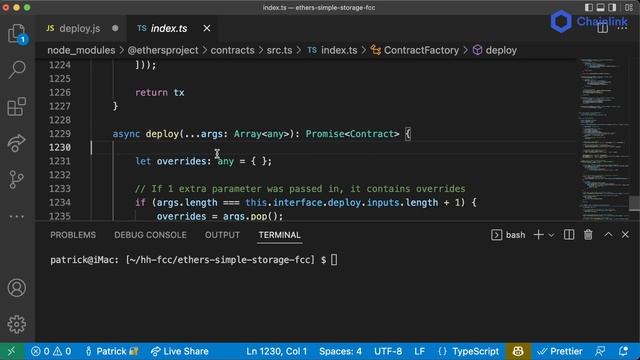Show errors and warnings count in status bar
Screen dimensions: 640x360
click(x=51, y=351)
